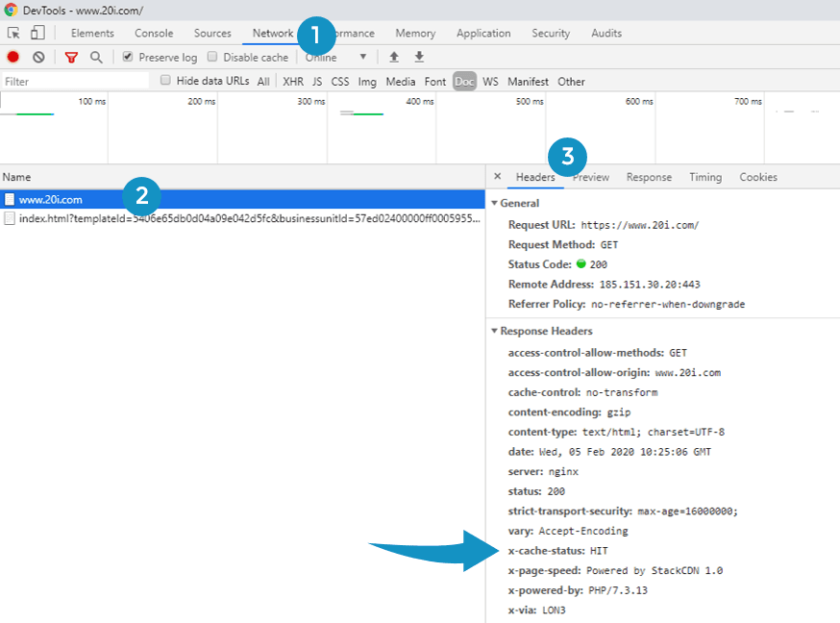Open the Security tab
Screen dimensions: 840x623
point(551,34)
